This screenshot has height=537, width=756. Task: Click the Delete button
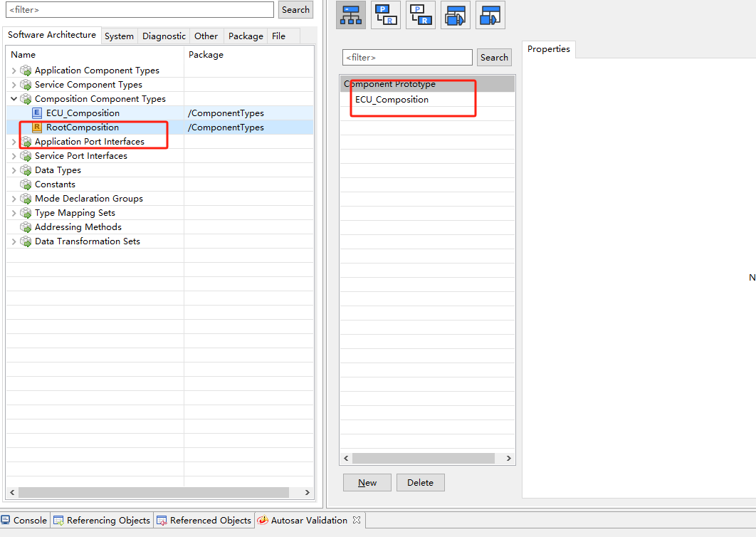click(x=420, y=482)
